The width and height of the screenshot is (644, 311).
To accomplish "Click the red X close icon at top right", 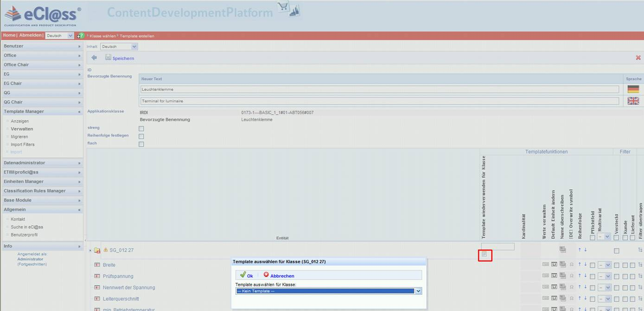I will pyautogui.click(x=638, y=58).
